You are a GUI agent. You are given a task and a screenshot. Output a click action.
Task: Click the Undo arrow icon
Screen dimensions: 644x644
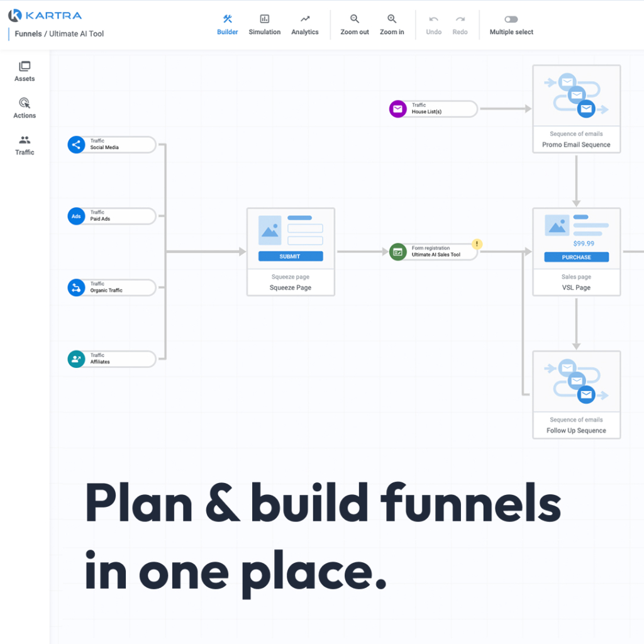pos(433,19)
